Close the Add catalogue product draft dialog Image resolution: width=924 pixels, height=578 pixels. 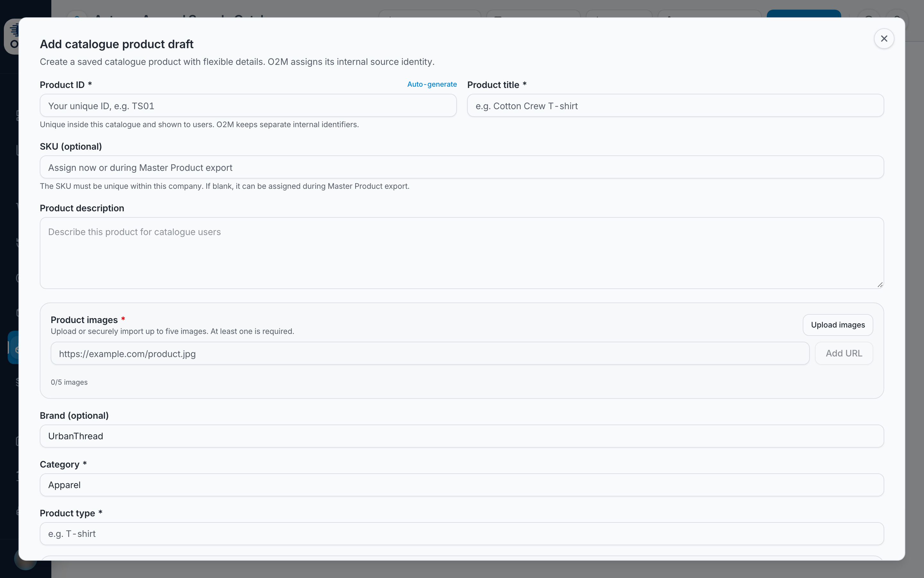pyautogui.click(x=884, y=39)
